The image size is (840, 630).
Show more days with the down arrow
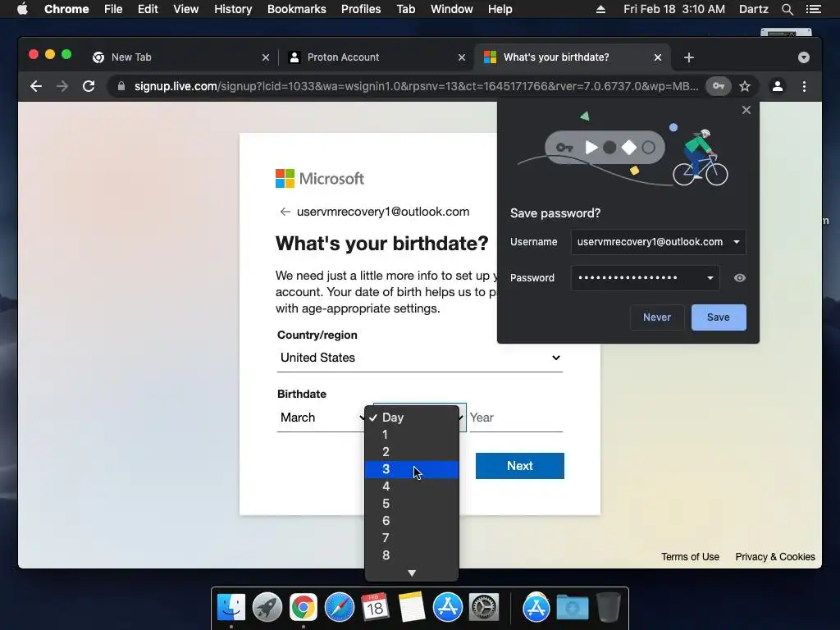(x=412, y=573)
